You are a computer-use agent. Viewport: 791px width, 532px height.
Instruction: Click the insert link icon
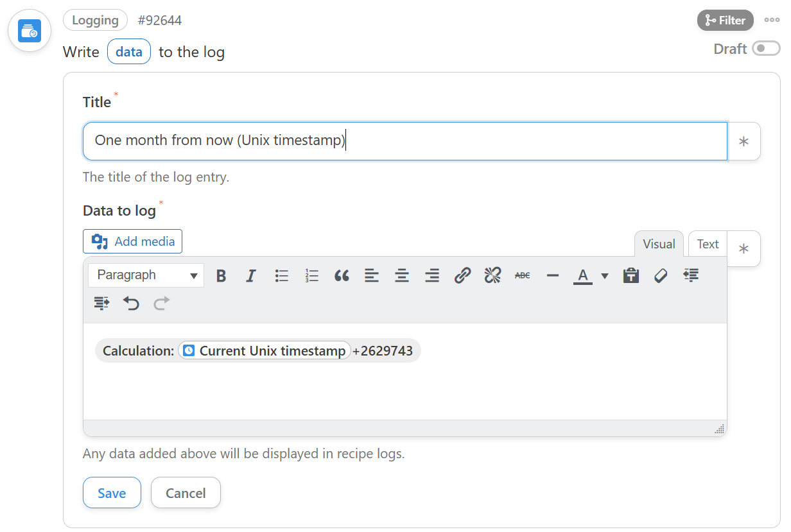[462, 276]
